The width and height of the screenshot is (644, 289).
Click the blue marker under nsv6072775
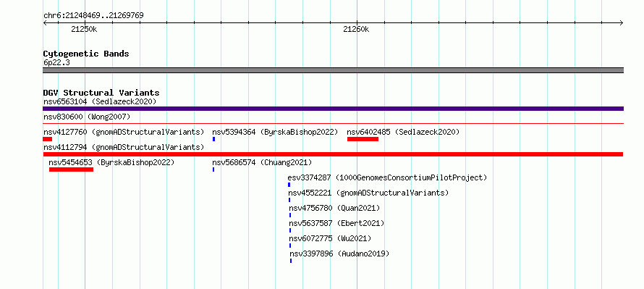tap(290, 246)
